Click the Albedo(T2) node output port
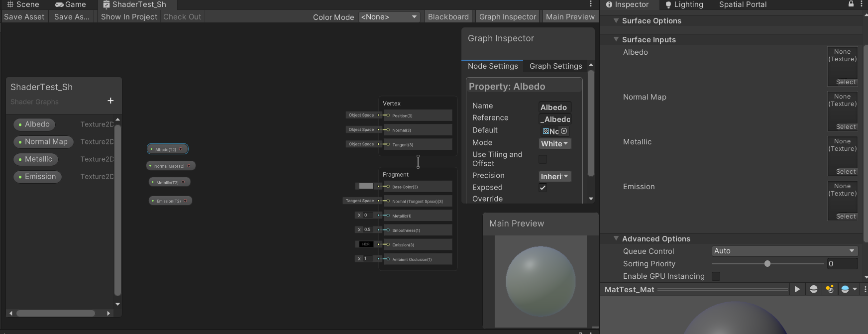The width and height of the screenshot is (868, 334). click(181, 149)
